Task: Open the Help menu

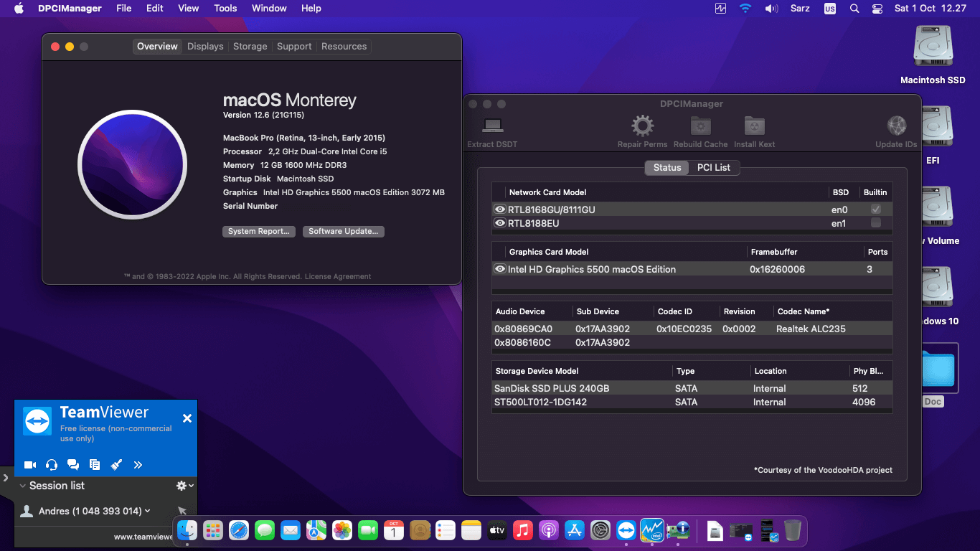Action: pos(311,8)
